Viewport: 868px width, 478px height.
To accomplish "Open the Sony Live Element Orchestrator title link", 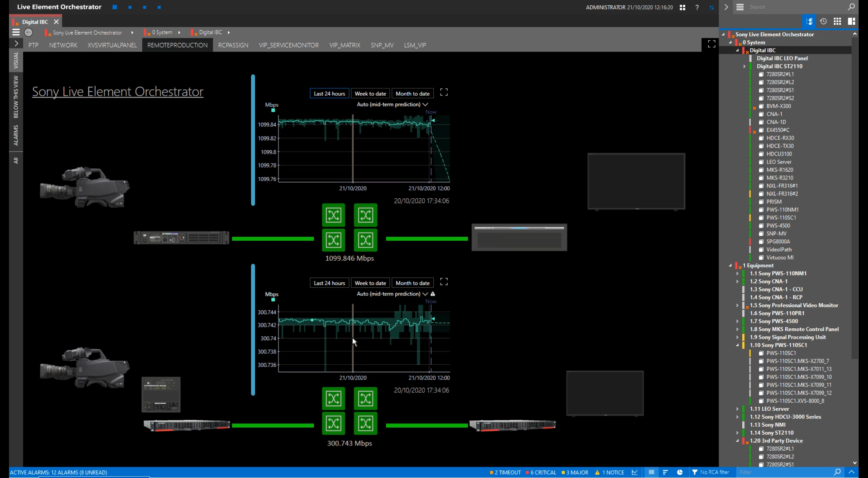I will pyautogui.click(x=118, y=91).
